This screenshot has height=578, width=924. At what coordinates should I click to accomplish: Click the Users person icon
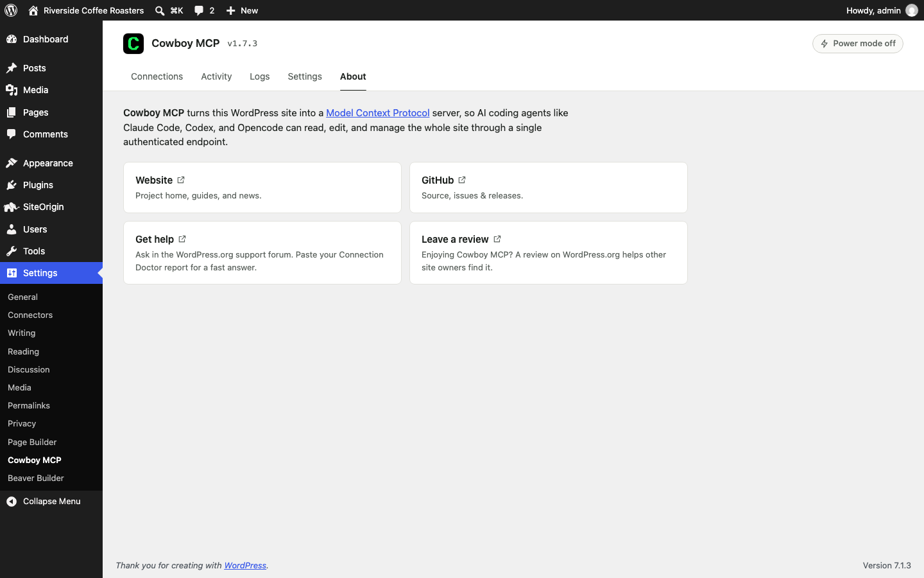tap(12, 229)
